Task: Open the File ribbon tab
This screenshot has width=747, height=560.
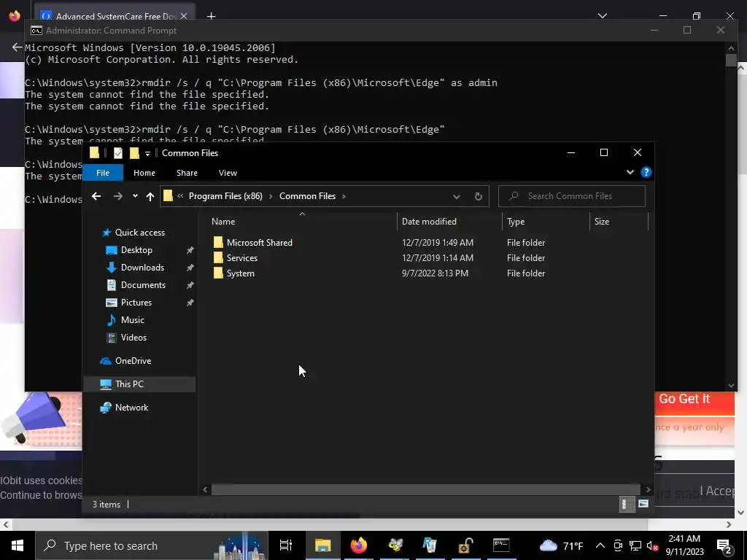Action: pyautogui.click(x=103, y=173)
